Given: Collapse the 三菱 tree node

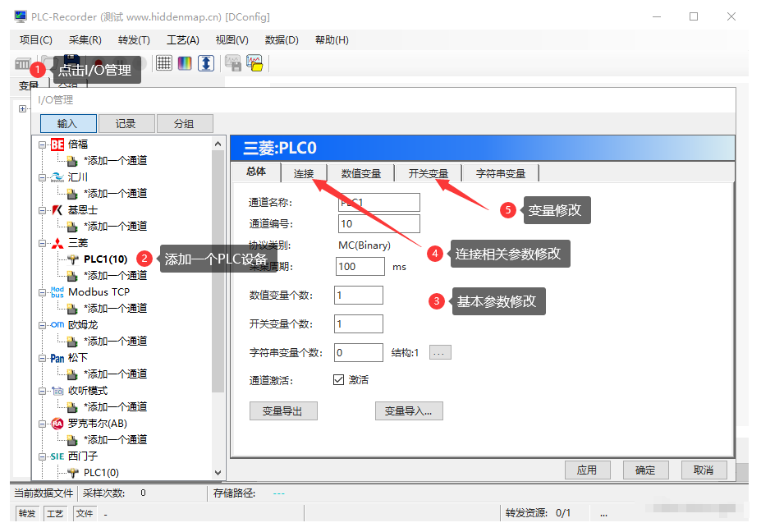Looking at the screenshot, I should pyautogui.click(x=42, y=243).
